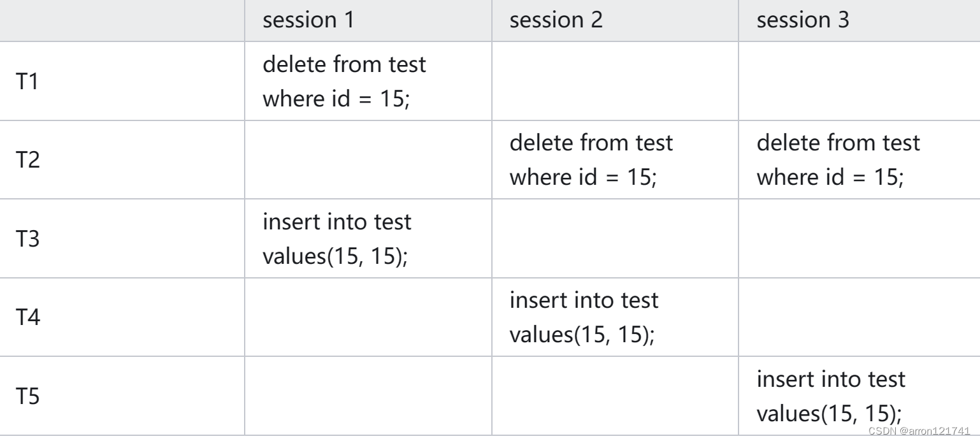Click the session 3 column header
Screen dimensions: 980x441
802,20
